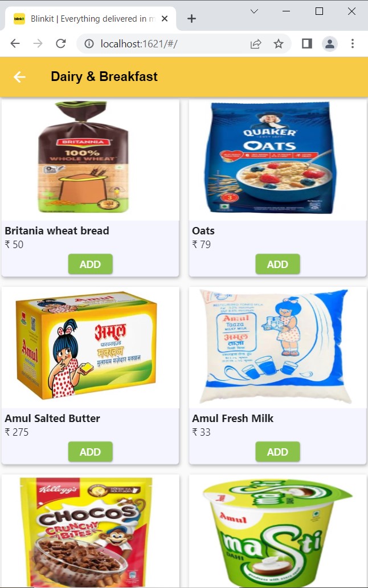Image resolution: width=368 pixels, height=588 pixels.
Task: Expand the tab search chevron
Action: pos(254,11)
